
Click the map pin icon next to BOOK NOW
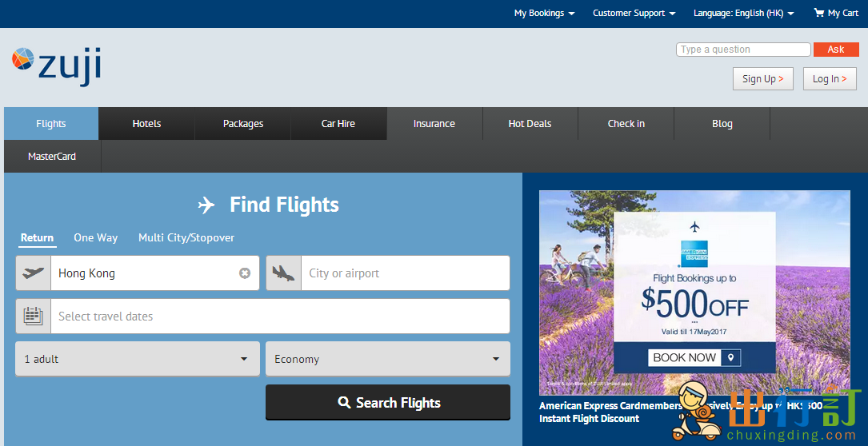point(730,357)
